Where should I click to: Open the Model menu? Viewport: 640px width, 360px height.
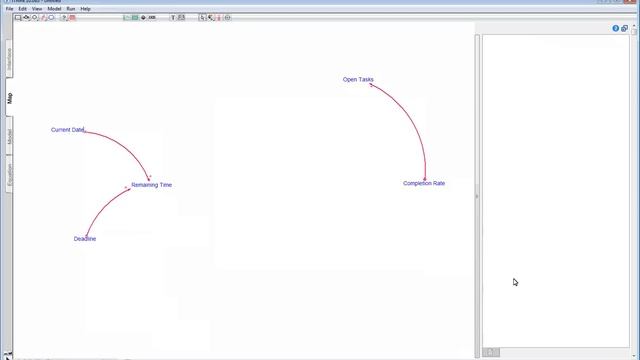coord(54,9)
